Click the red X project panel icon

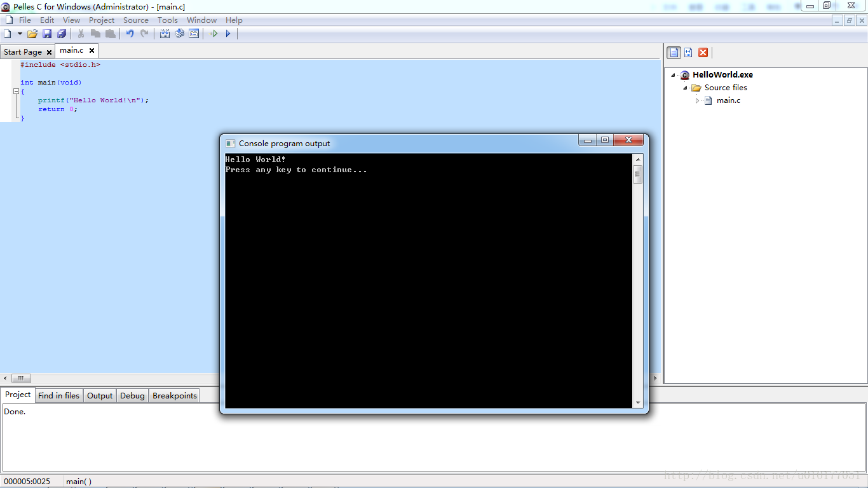pos(703,53)
